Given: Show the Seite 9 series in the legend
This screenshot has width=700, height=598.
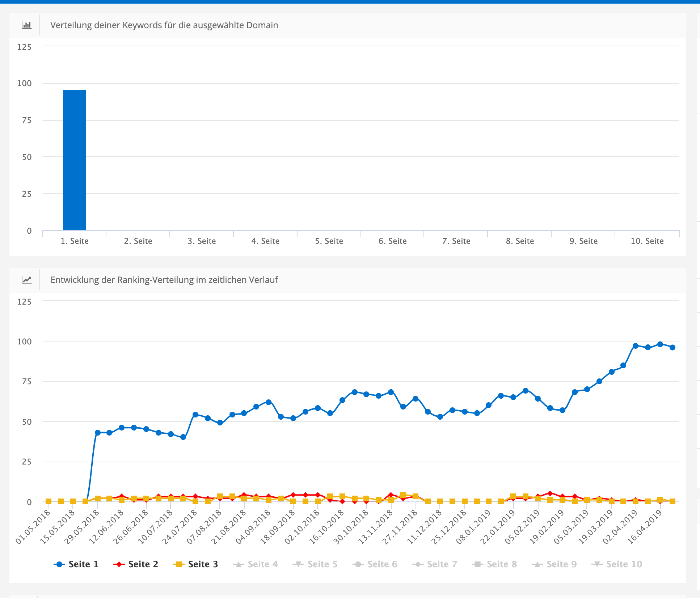Looking at the screenshot, I should pyautogui.click(x=554, y=564).
